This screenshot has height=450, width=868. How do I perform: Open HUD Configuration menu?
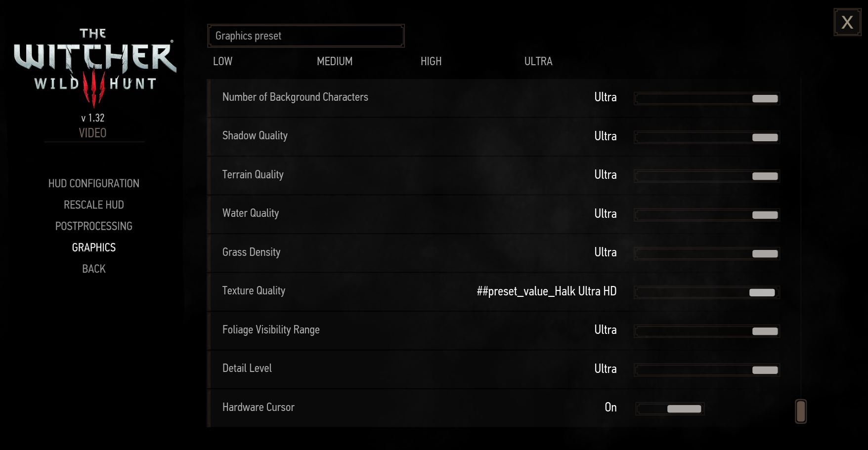pyautogui.click(x=94, y=183)
